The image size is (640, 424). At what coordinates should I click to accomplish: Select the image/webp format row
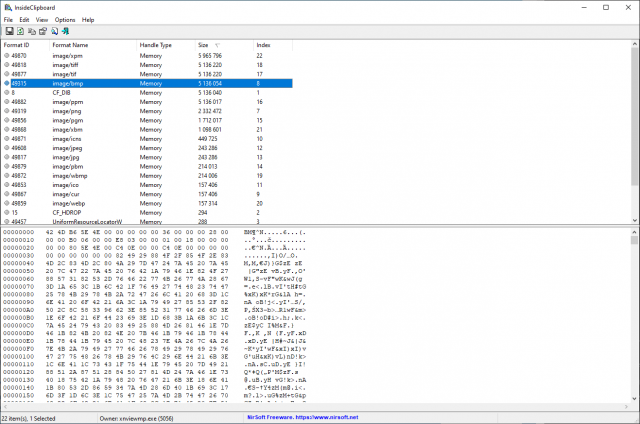pyautogui.click(x=147, y=203)
